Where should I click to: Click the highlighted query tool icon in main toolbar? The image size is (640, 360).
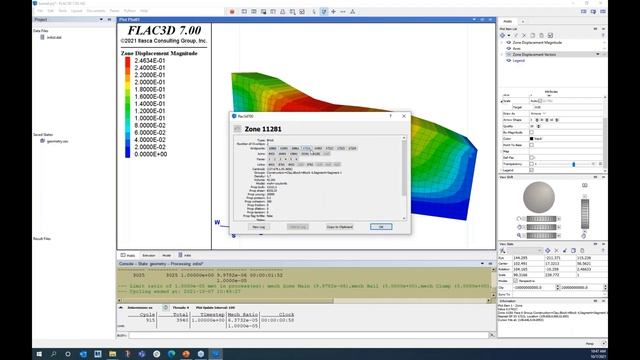pos(324,11)
